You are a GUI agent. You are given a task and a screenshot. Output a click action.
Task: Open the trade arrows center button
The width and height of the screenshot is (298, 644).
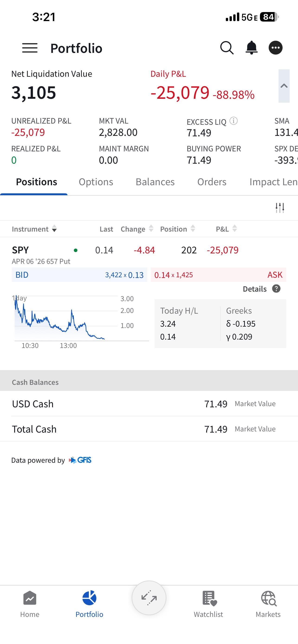coord(149,598)
